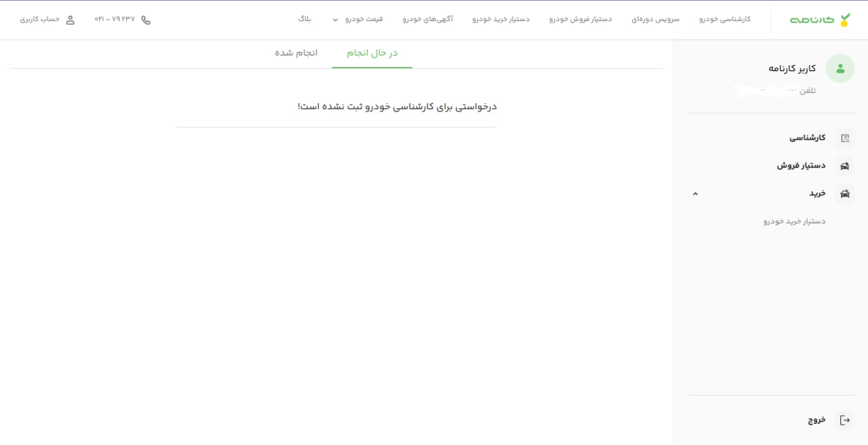Viewport: 868px width, 445px height.
Task: Open دستیار فروش خودرو from the top menu
Action: 580,20
